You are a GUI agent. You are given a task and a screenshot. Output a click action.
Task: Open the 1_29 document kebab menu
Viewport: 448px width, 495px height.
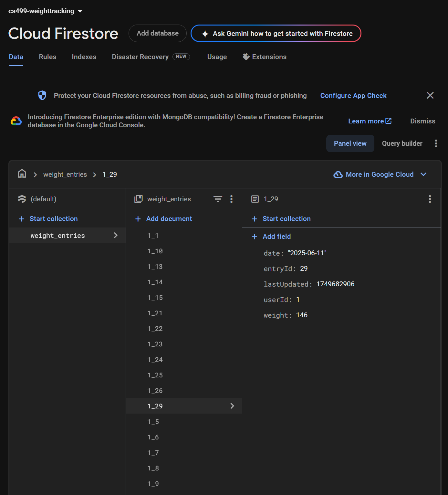pos(430,199)
